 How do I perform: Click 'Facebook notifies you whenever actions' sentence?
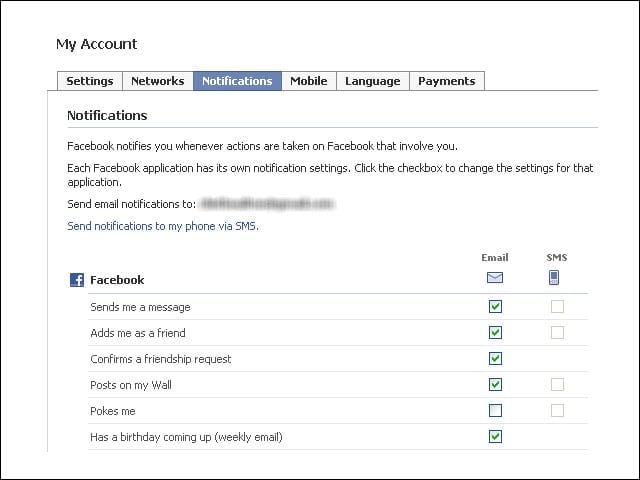pos(262,146)
